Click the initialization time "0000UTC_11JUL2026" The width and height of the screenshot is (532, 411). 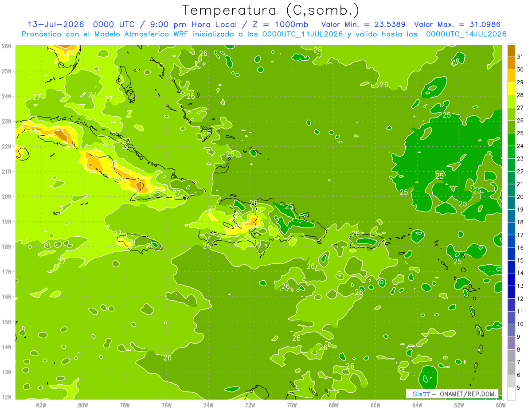click(302, 34)
